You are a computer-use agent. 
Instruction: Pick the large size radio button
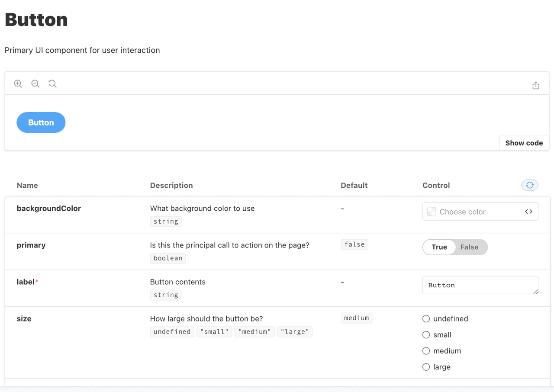(x=426, y=367)
